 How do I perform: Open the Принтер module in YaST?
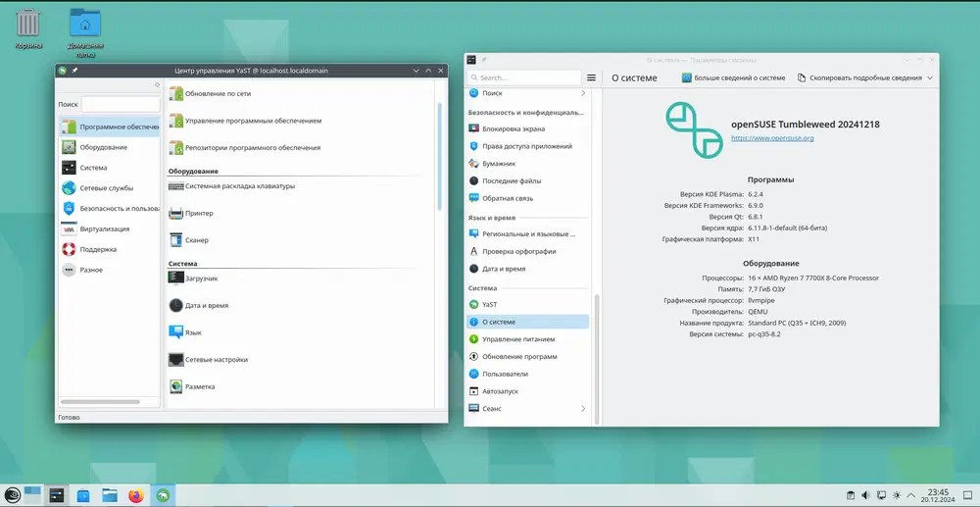click(191, 213)
